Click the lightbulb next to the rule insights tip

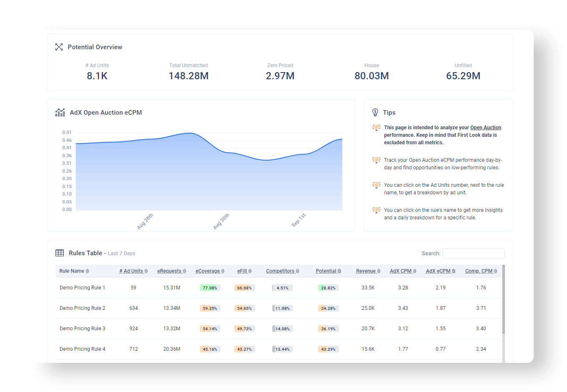tap(376, 210)
